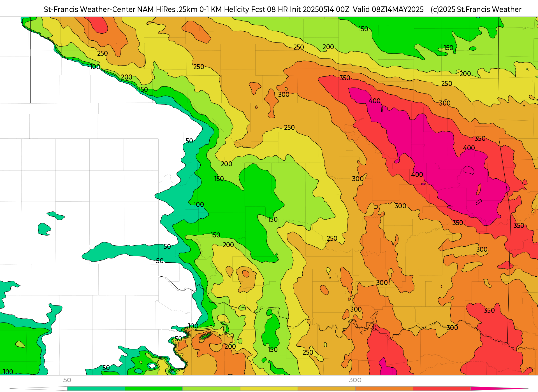This screenshot has width=538, height=392.
Task: Click "Init 20250514 00Z" in the title
Action: 319,10
